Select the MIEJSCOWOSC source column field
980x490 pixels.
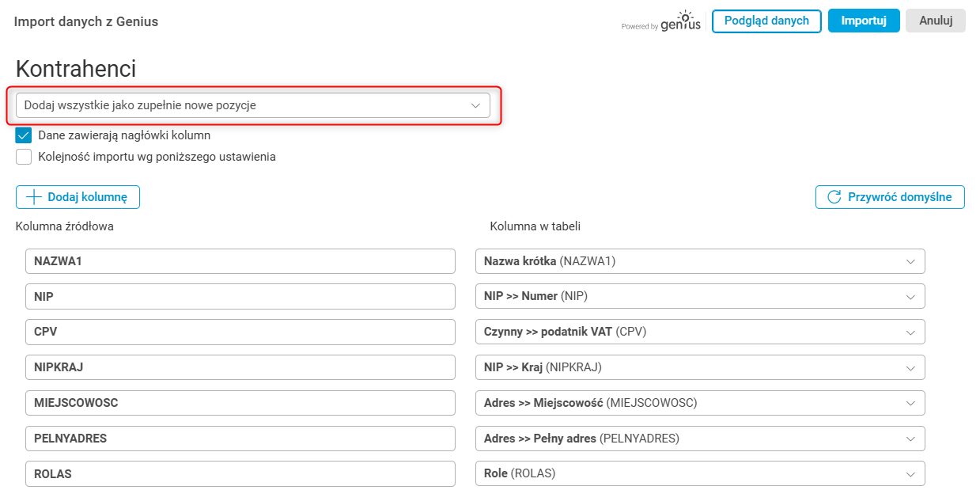[240, 403]
